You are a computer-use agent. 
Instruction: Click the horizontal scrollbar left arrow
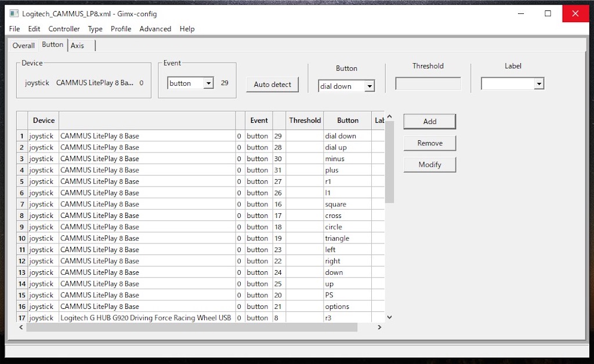pos(21,327)
